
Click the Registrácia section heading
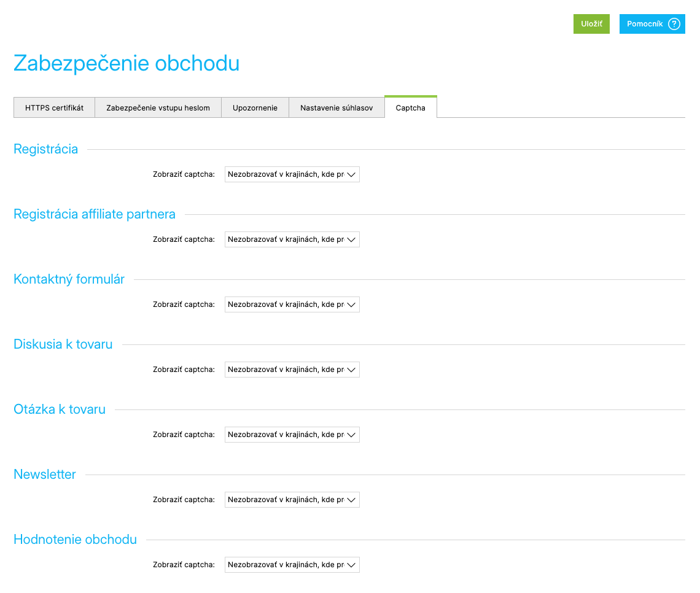45,149
